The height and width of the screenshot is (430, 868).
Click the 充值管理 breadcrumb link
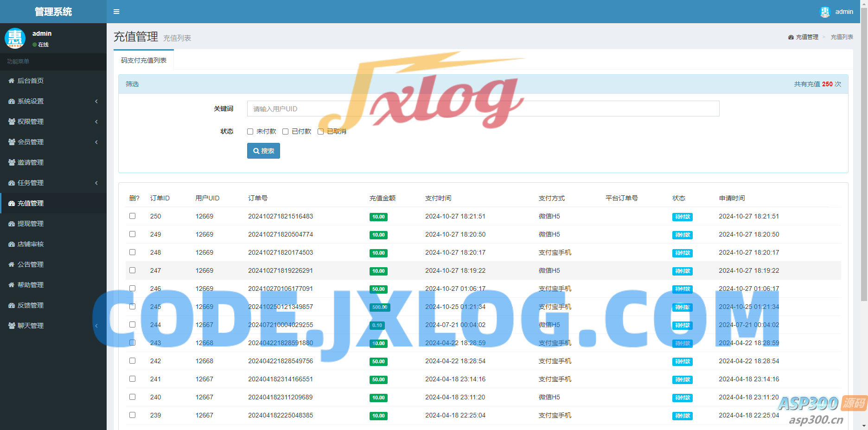point(806,37)
